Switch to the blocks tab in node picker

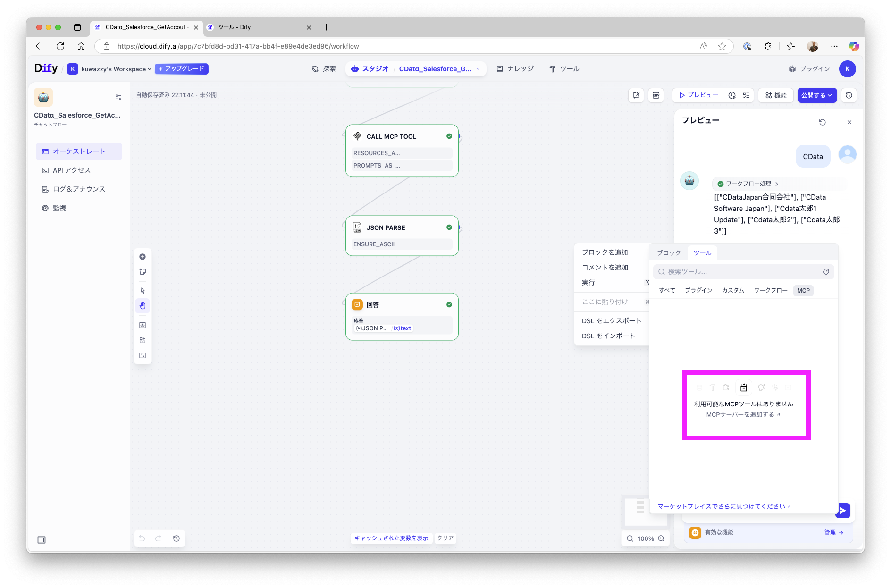point(669,253)
